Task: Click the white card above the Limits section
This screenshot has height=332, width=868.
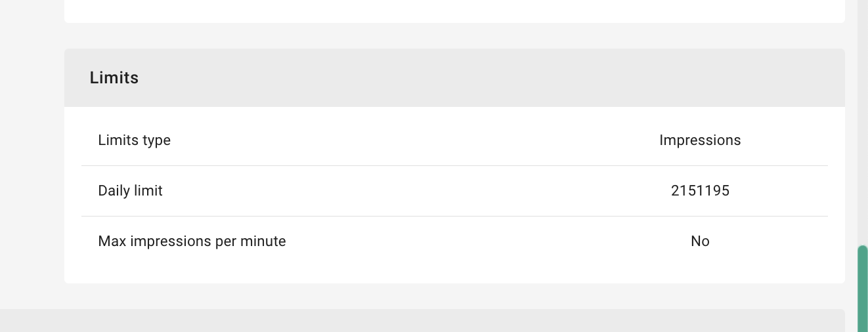Action: 454,10
